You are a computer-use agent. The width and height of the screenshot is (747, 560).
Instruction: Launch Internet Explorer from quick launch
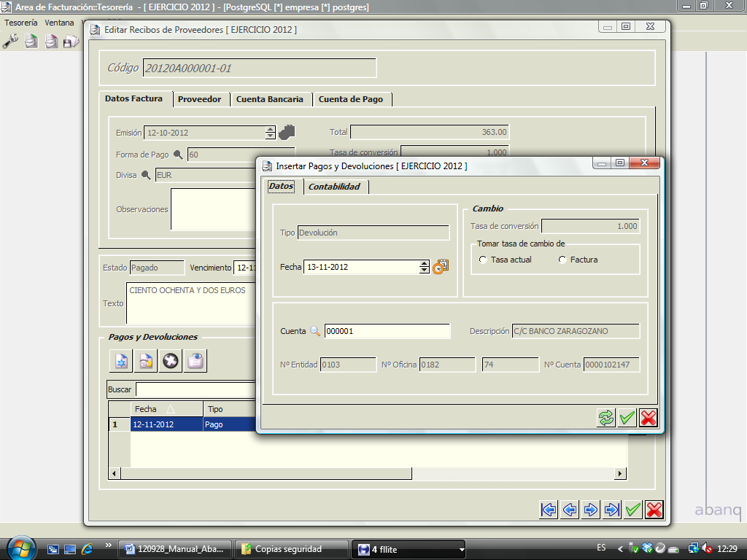(x=88, y=549)
